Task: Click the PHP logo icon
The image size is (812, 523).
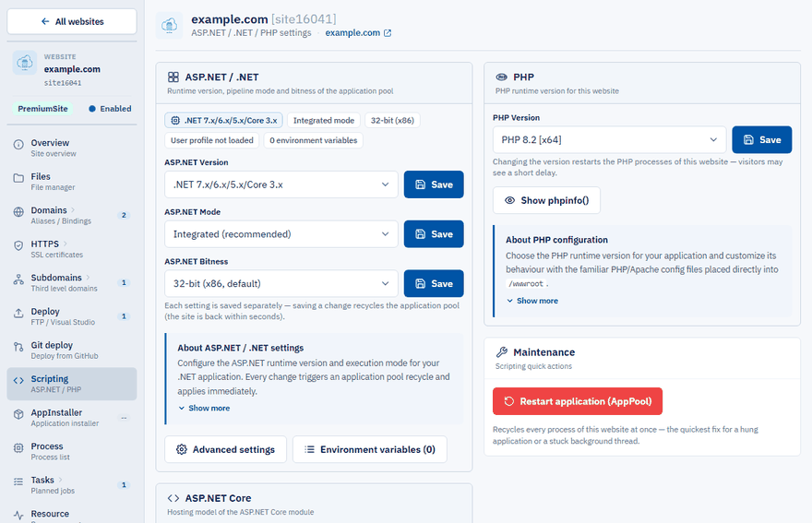Action: coord(501,77)
